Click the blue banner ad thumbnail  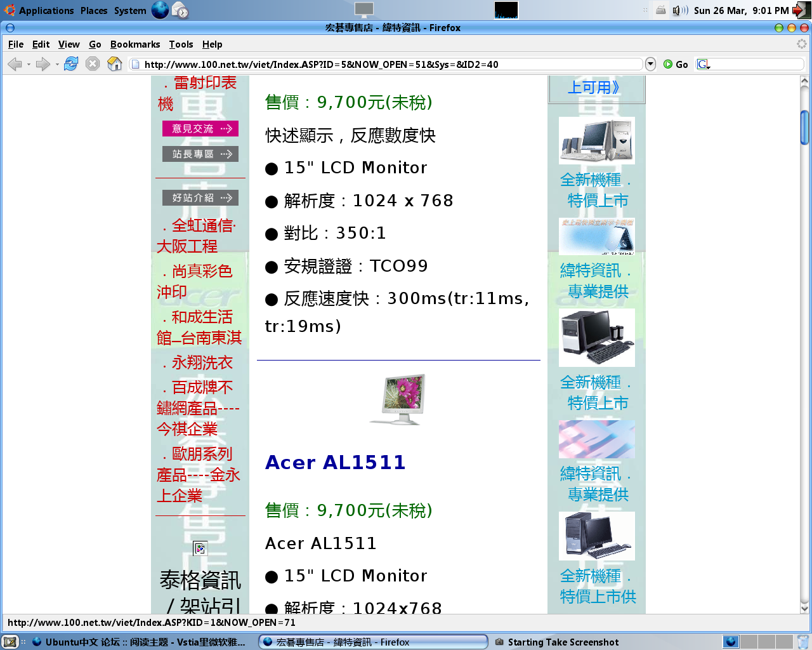pos(597,236)
